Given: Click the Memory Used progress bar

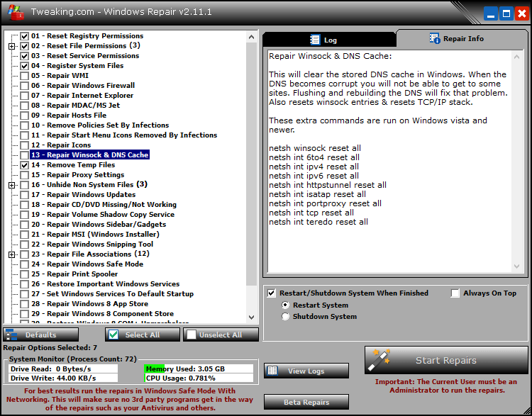Looking at the screenshot, I should (x=199, y=369).
